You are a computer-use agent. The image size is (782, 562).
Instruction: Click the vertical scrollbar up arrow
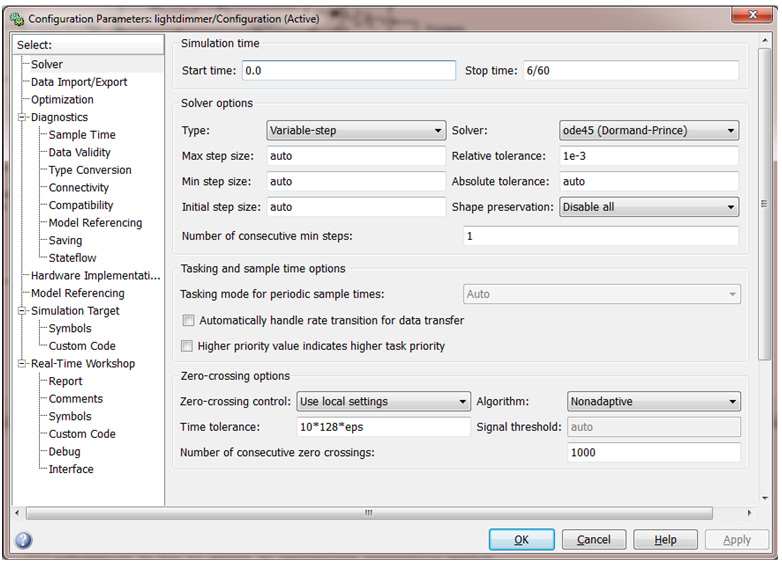pos(765,40)
